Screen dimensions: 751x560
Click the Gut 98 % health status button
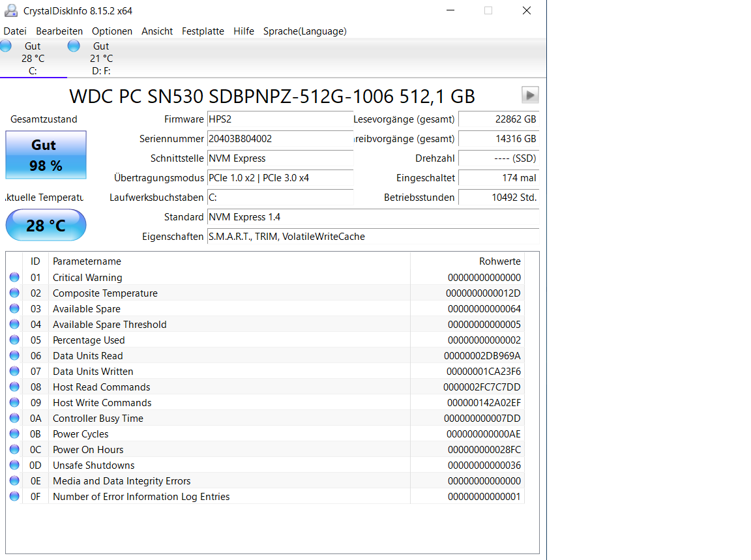[x=46, y=155]
